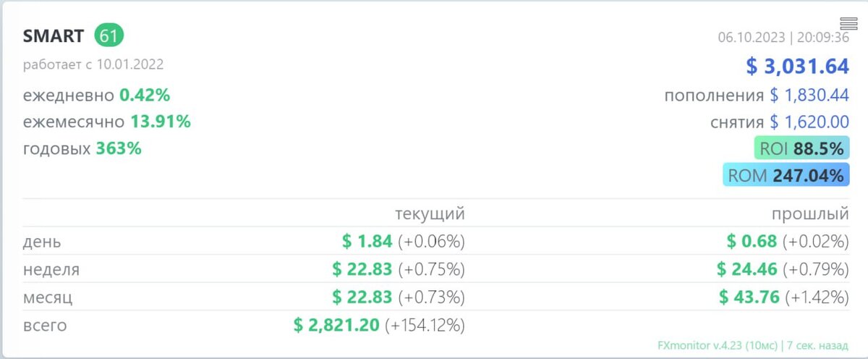Screen dimensions: 868x359
Task: Click the timestamp 06.10.2023 20:09:36
Action: 783,38
